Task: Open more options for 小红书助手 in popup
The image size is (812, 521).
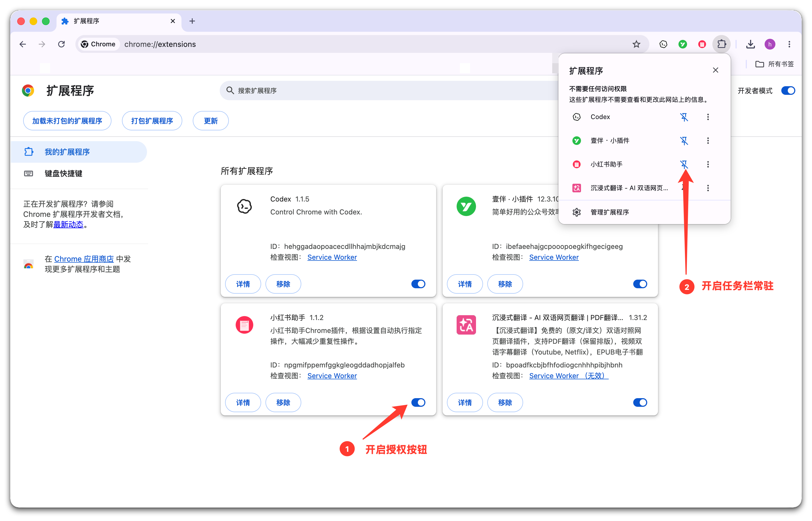Action: 708,164
